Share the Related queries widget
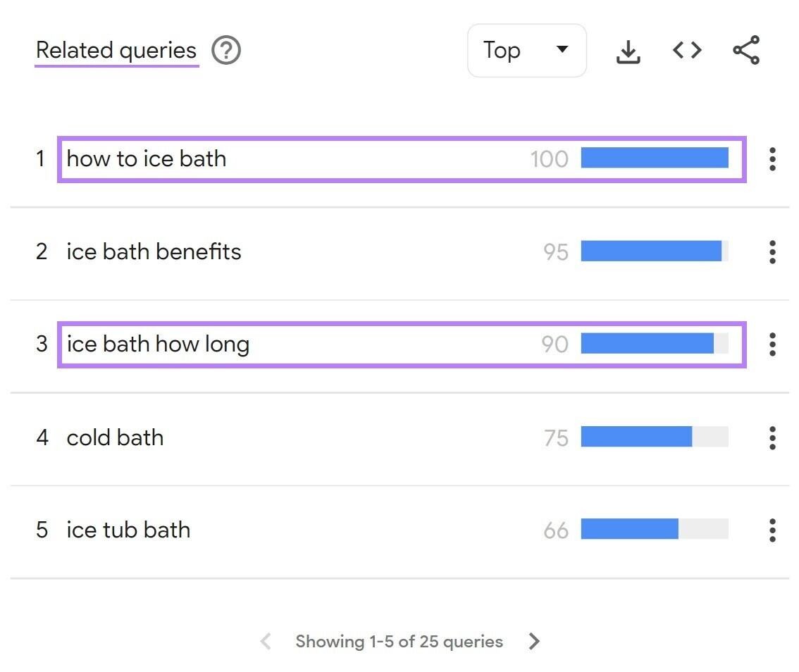 pyautogui.click(x=745, y=50)
